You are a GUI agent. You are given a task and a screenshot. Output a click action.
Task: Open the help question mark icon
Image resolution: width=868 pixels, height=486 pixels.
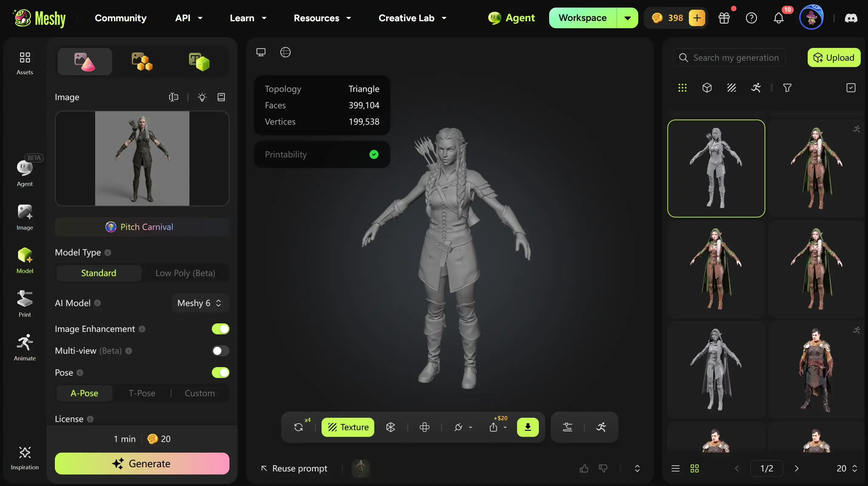(751, 18)
